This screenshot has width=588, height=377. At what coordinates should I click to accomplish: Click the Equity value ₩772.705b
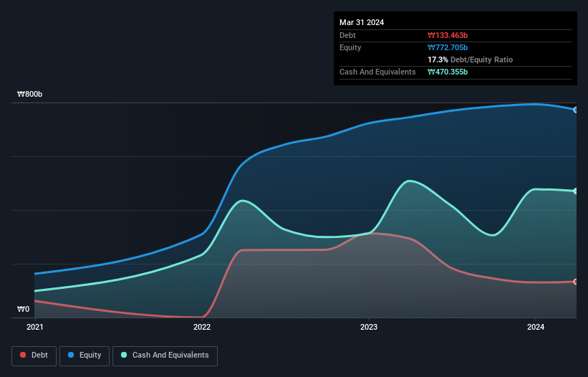click(448, 47)
